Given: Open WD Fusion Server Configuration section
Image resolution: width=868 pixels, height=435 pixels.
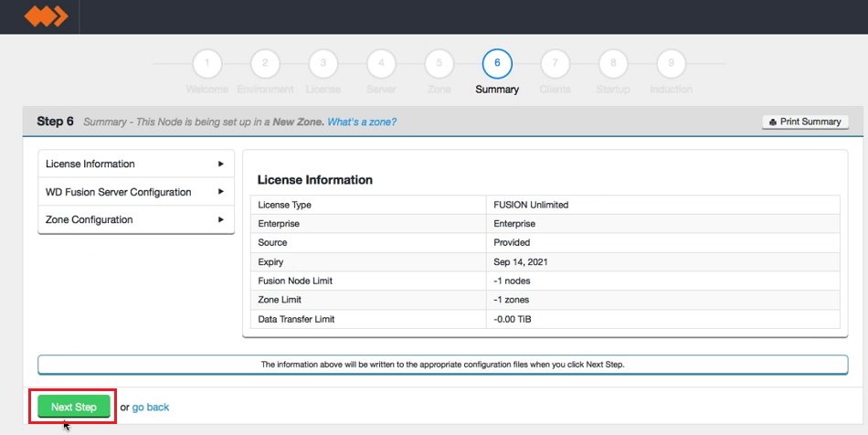Looking at the screenshot, I should coord(136,192).
